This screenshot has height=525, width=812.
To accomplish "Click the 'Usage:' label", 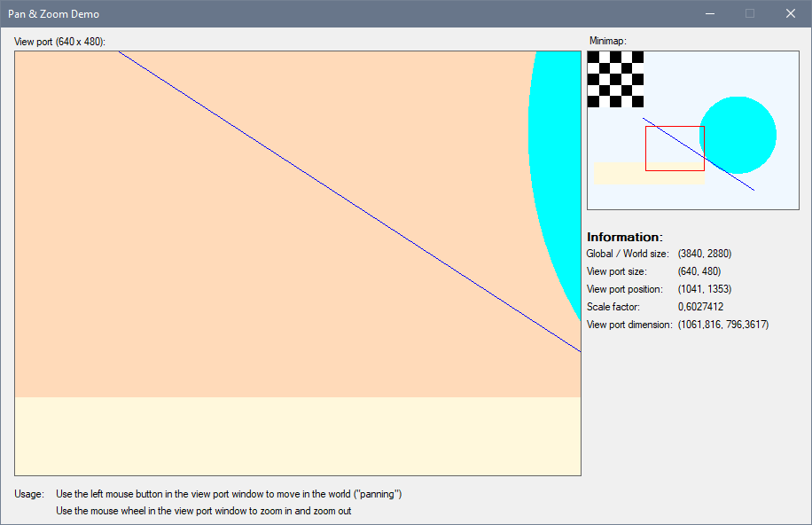I will [x=29, y=494].
